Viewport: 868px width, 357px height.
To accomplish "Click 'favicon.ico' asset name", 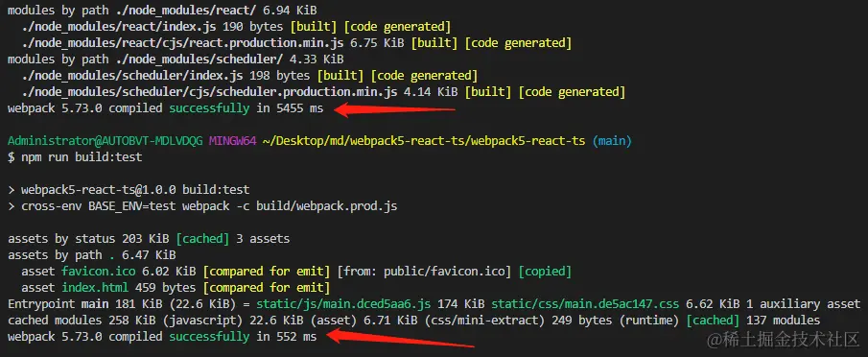I will 98,272.
